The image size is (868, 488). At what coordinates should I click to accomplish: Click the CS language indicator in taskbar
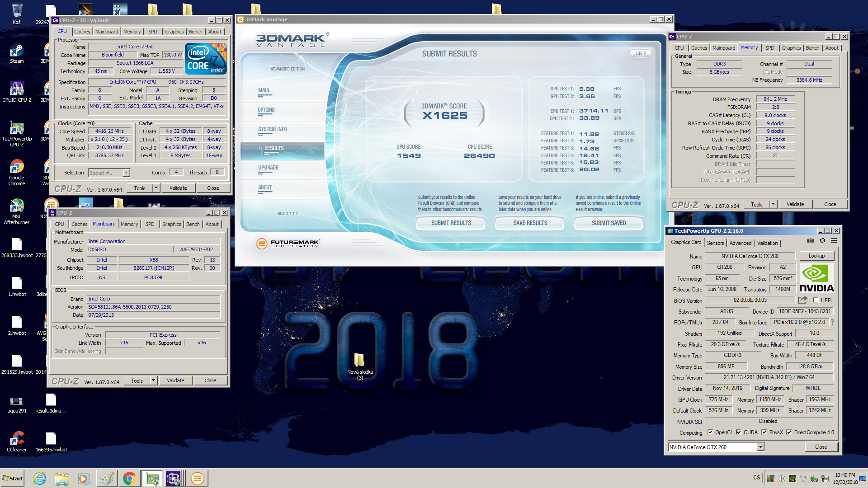tap(756, 478)
